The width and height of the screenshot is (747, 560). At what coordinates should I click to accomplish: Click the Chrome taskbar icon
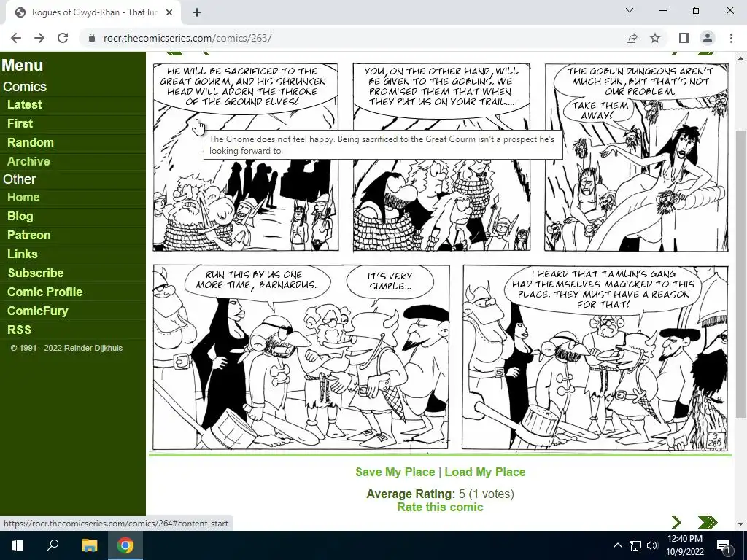click(x=125, y=545)
